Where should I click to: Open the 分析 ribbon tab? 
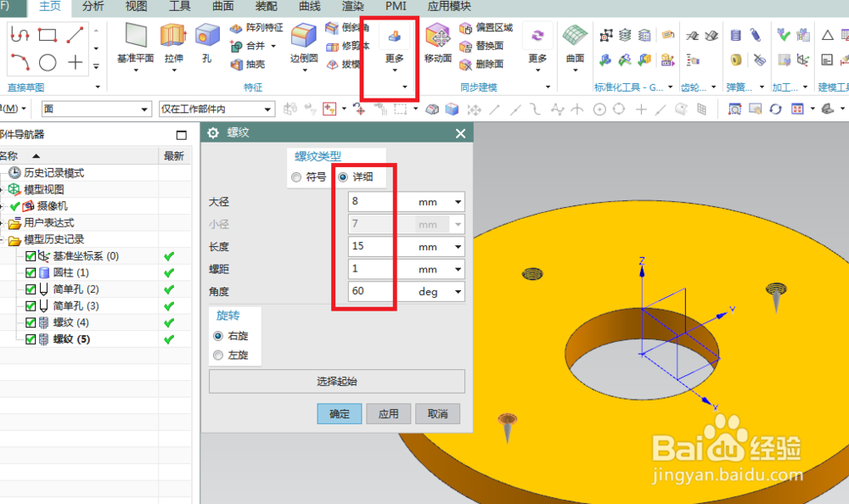[x=93, y=7]
